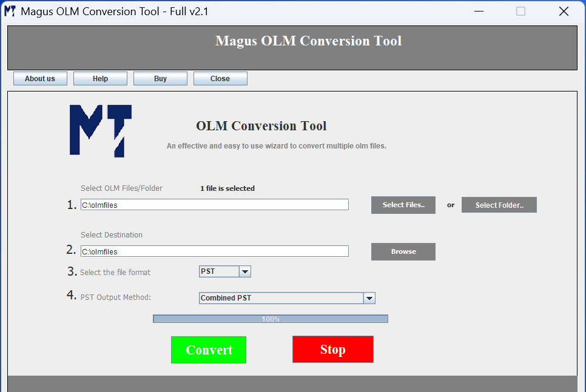Image resolution: width=586 pixels, height=392 pixels.
Task: Click the Buy button
Action: pos(160,78)
